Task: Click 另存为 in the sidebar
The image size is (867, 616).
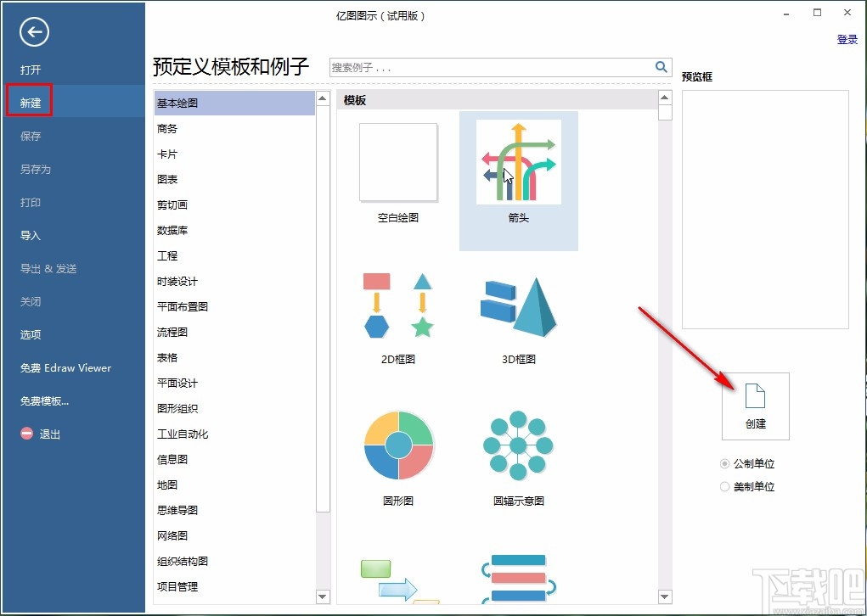Action: click(x=36, y=169)
